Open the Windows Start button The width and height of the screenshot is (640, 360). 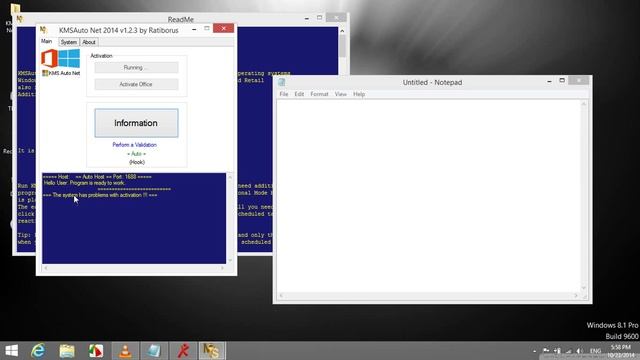(11, 351)
